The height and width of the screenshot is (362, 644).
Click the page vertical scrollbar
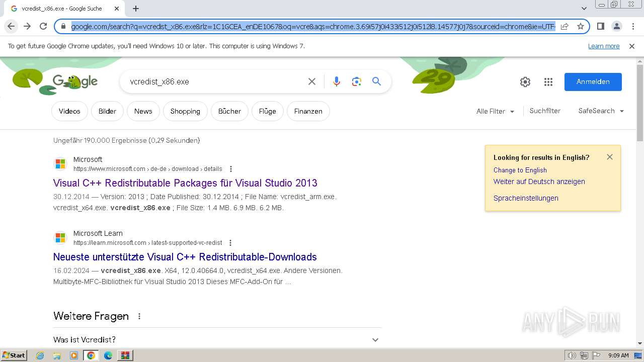(640, 103)
